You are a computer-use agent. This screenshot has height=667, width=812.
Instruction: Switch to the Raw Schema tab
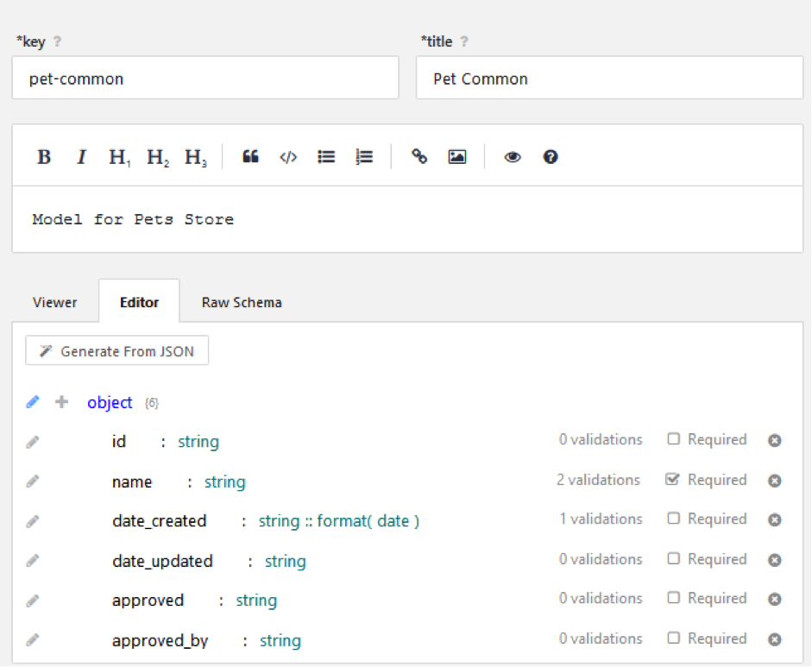pos(242,302)
